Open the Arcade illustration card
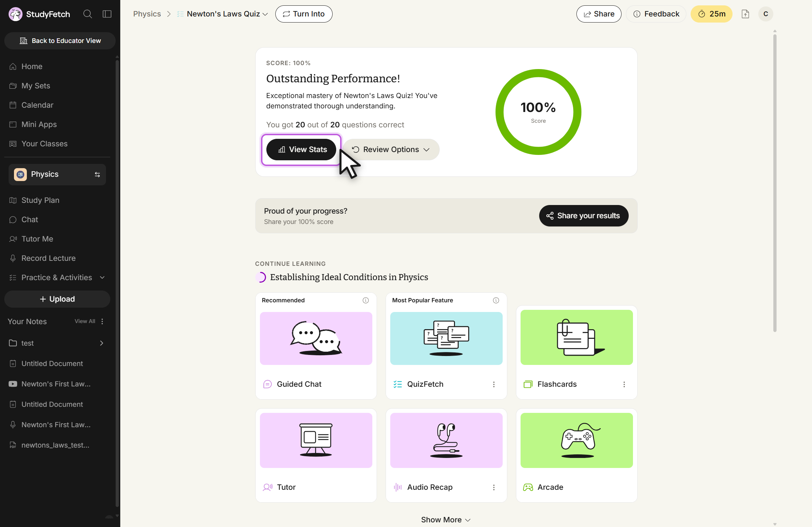This screenshot has height=527, width=812. click(x=577, y=440)
